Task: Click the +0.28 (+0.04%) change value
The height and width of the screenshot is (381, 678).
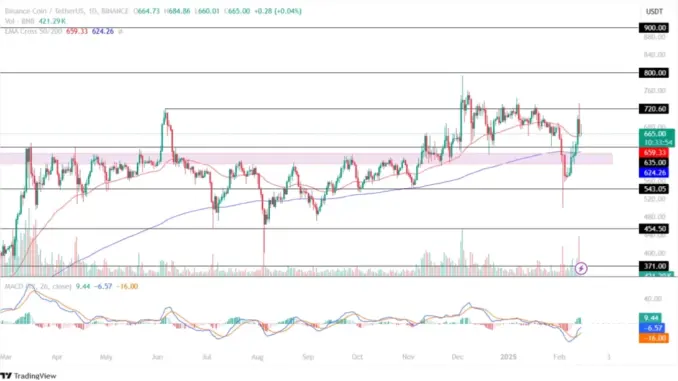Action: pos(278,11)
